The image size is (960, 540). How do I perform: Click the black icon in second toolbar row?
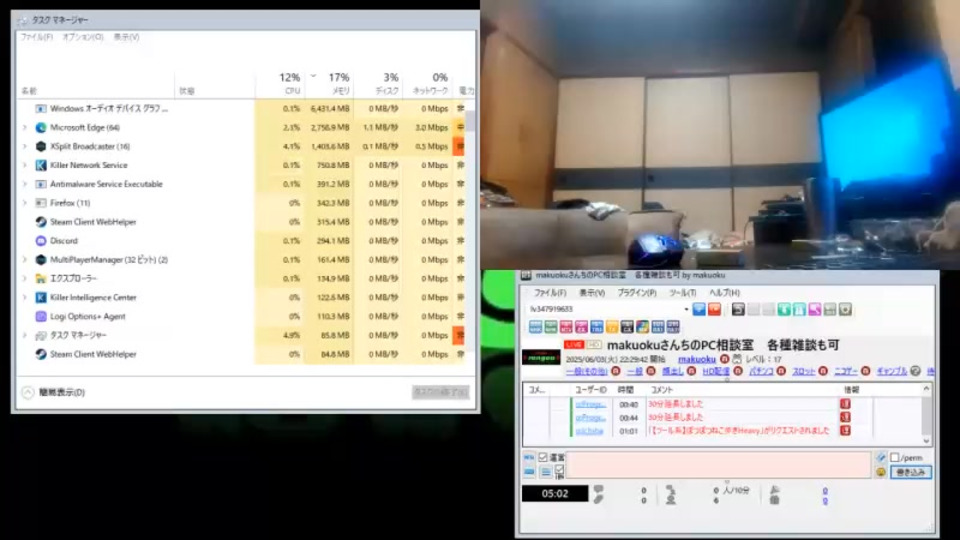[627, 327]
